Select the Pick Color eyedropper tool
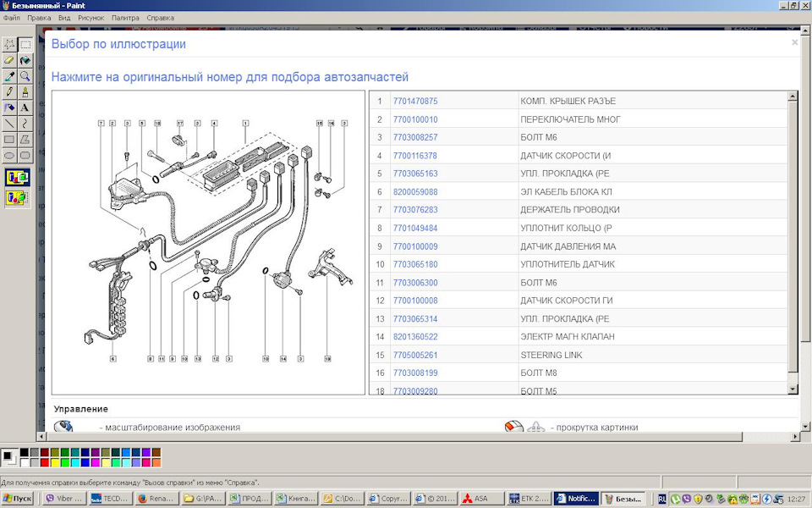The width and height of the screenshot is (812, 508). click(8, 76)
